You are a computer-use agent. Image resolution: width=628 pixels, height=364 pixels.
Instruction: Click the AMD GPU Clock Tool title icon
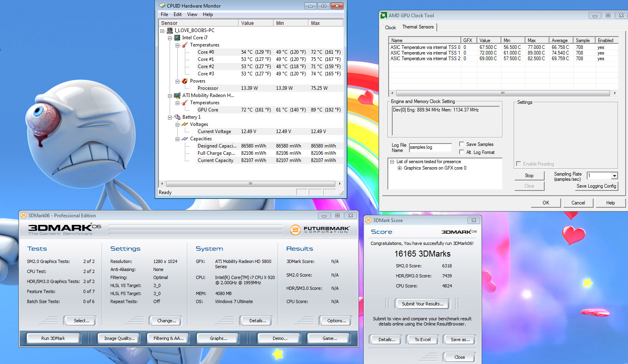(384, 15)
